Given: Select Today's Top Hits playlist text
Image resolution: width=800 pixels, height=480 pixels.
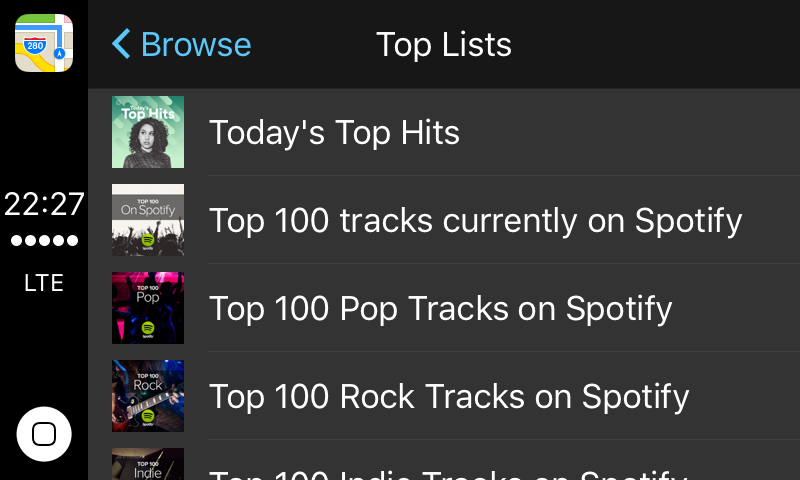Looking at the screenshot, I should pyautogui.click(x=334, y=132).
